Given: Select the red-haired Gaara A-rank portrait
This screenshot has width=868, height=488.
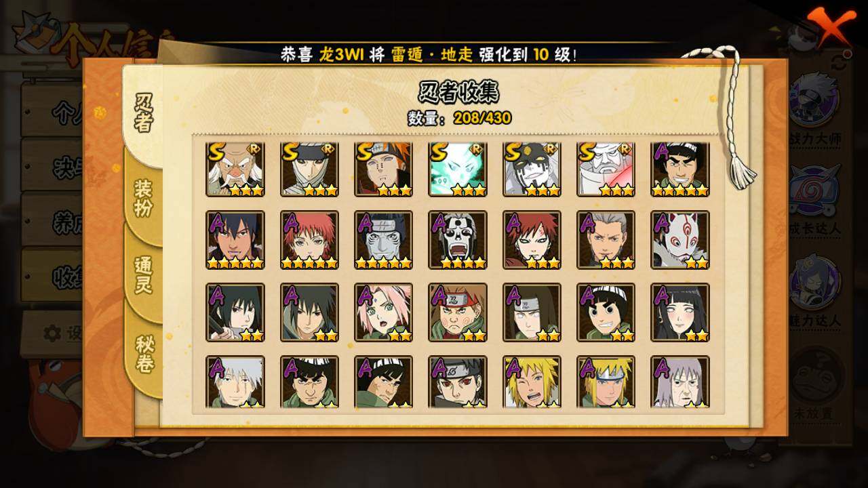Looking at the screenshot, I should pyautogui.click(x=532, y=240).
